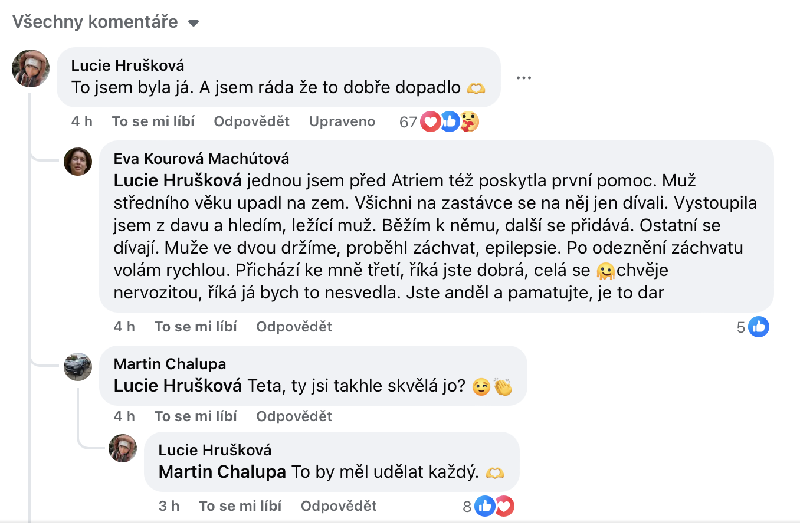Viewport: 800px width, 532px height.
Task: Click the 'Martin Chalupa' mention in Lucie's reply
Action: (222, 472)
